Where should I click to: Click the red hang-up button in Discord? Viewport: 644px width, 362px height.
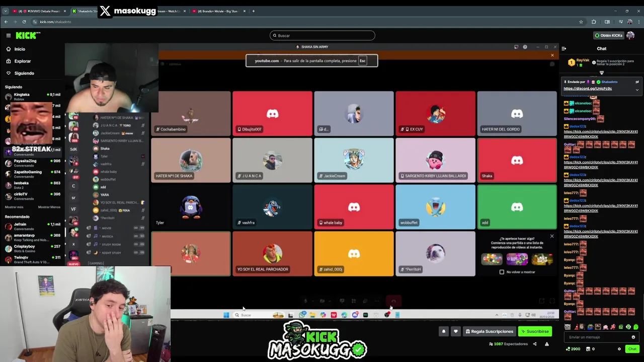pos(393,301)
